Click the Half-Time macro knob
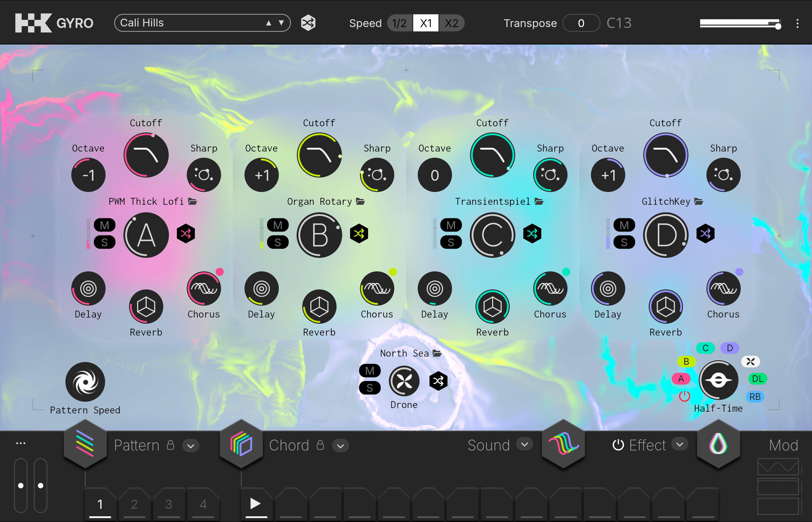This screenshot has height=522, width=812. click(x=718, y=380)
